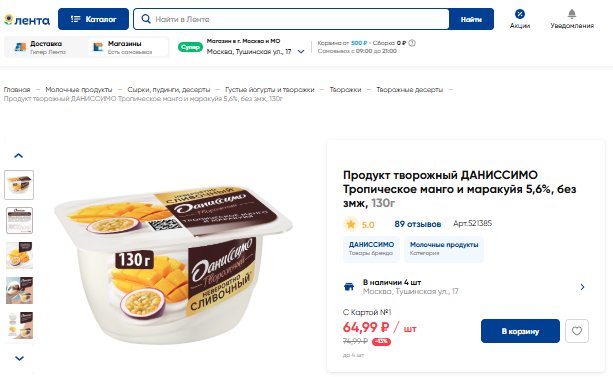Add product to favorites via heart icon
The width and height of the screenshot is (613, 377).
577,331
